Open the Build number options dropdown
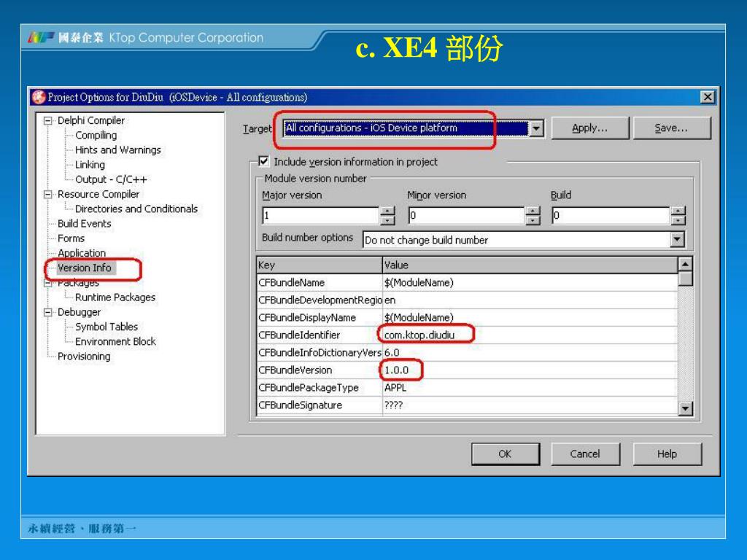The height and width of the screenshot is (560, 747). click(x=677, y=239)
